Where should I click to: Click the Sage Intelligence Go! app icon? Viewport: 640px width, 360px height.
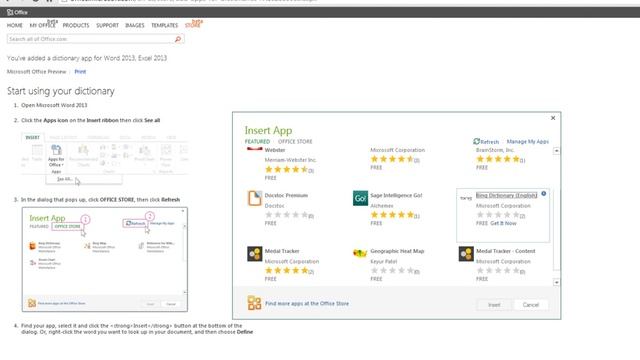tap(360, 198)
